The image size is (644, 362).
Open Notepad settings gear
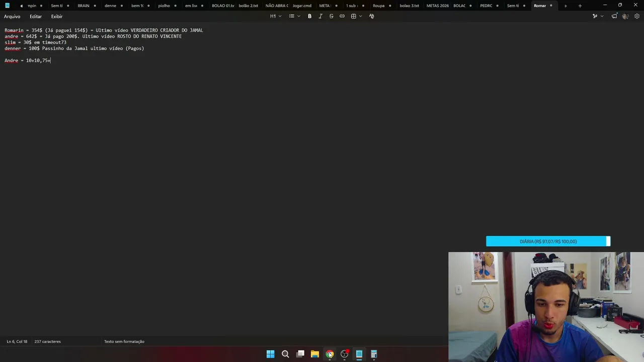click(x=637, y=16)
